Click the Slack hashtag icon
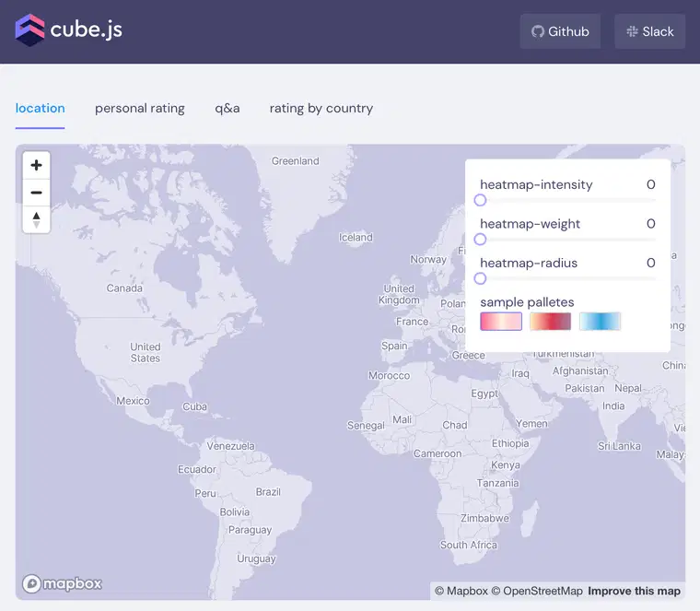Screen dimensions: 700x611 tap(632, 31)
